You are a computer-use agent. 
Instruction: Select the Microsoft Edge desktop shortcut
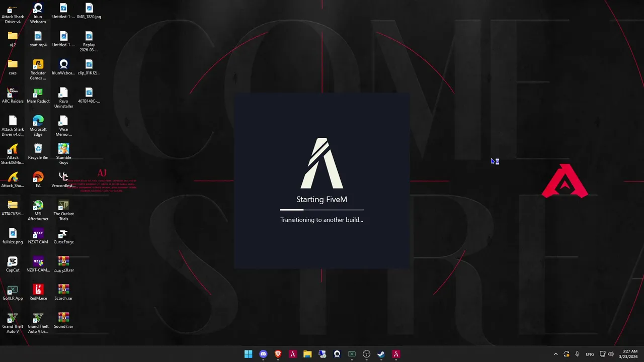coord(38,126)
